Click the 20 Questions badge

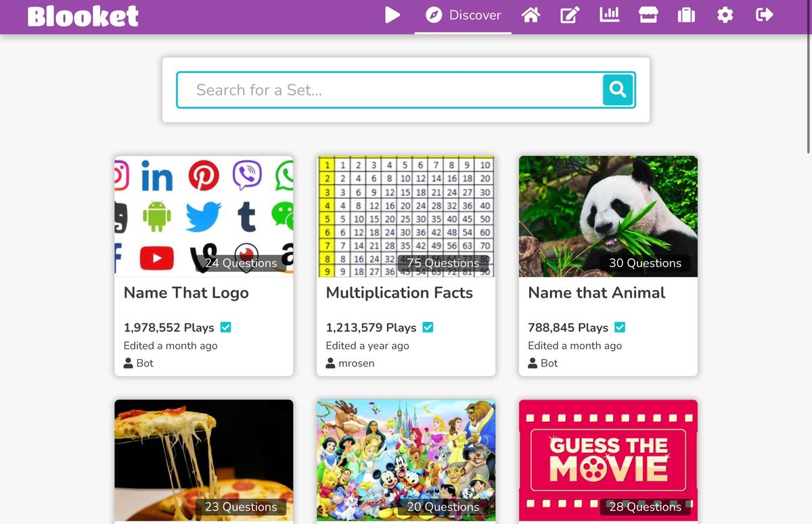(x=443, y=507)
